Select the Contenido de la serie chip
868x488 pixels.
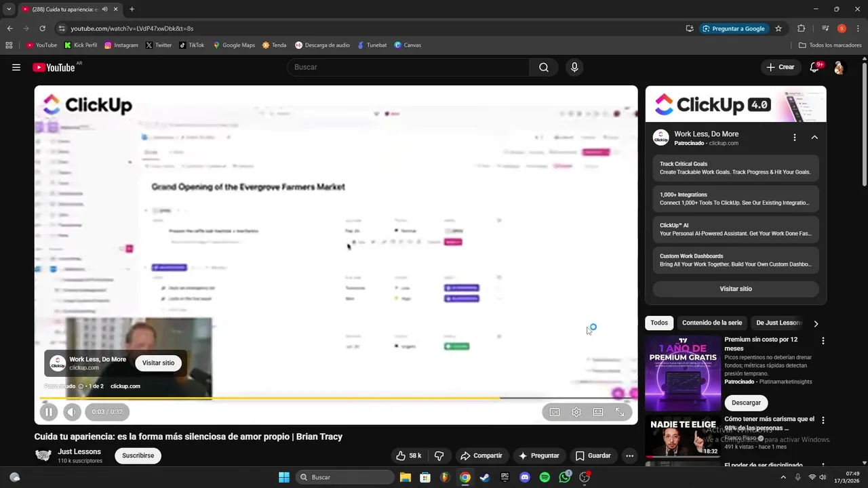pyautogui.click(x=712, y=323)
